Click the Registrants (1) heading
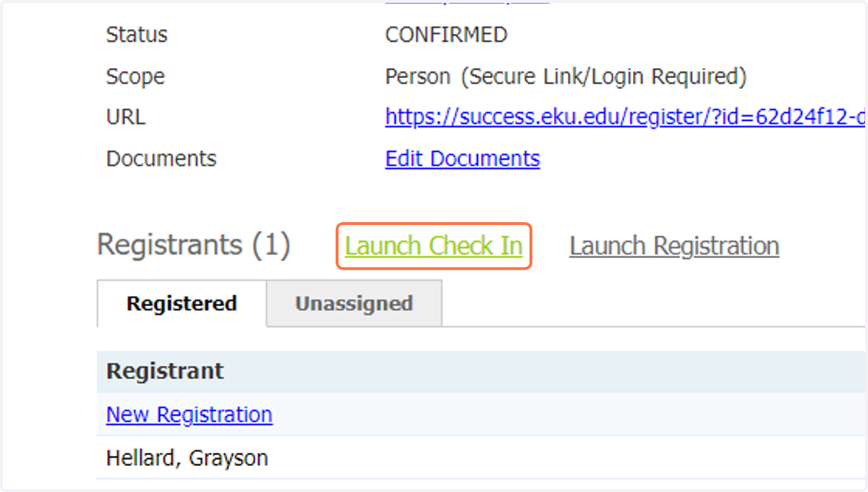 point(193,245)
